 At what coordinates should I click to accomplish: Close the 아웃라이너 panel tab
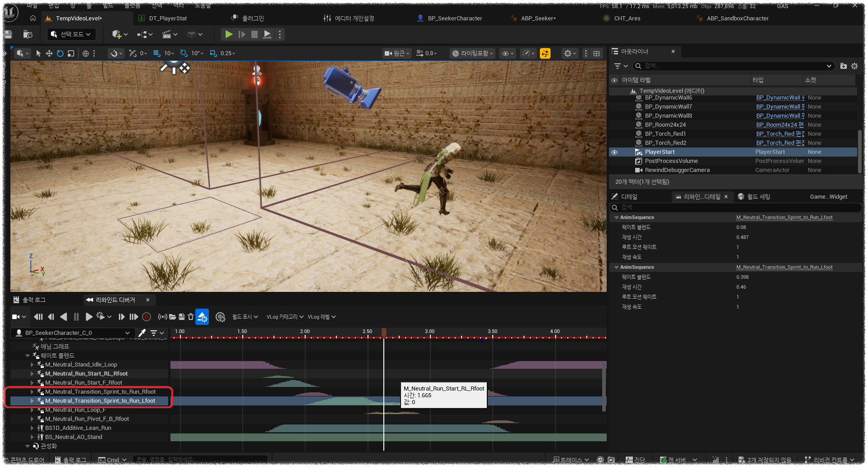tap(673, 52)
